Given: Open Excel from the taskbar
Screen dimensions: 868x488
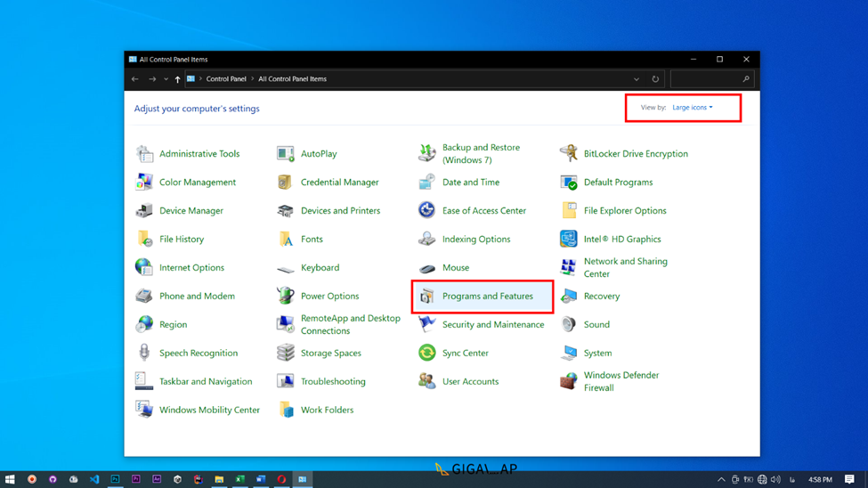Looking at the screenshot, I should coord(239,479).
